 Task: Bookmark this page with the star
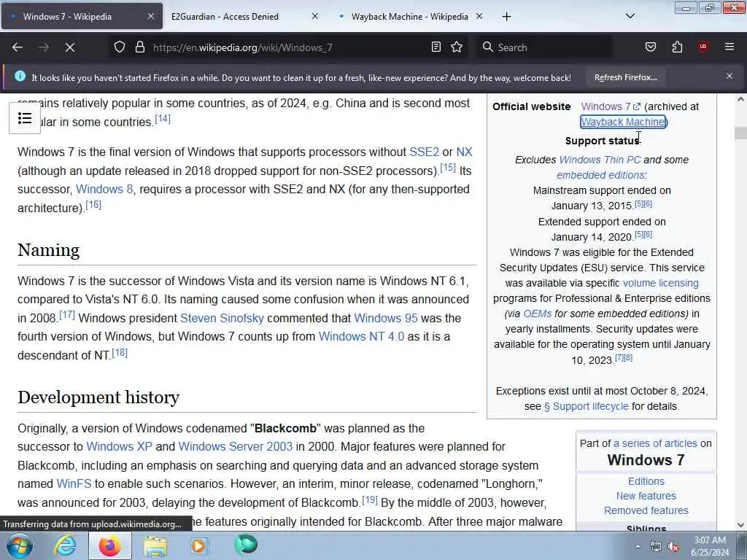[457, 47]
